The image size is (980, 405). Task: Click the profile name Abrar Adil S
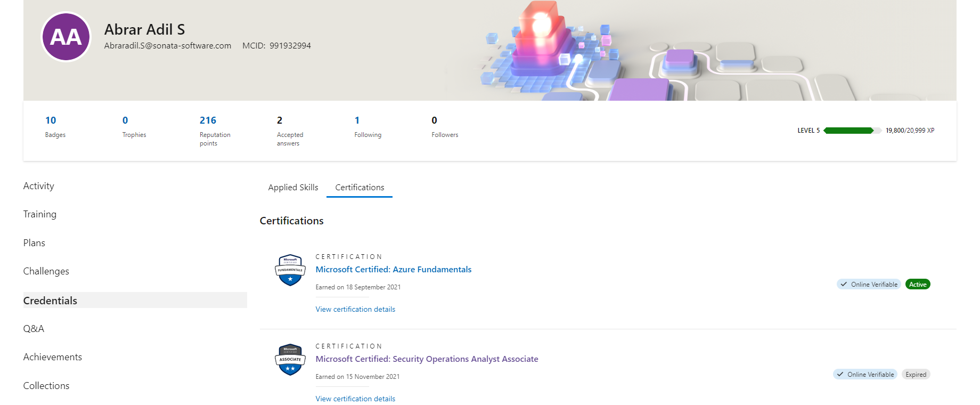pyautogui.click(x=144, y=29)
